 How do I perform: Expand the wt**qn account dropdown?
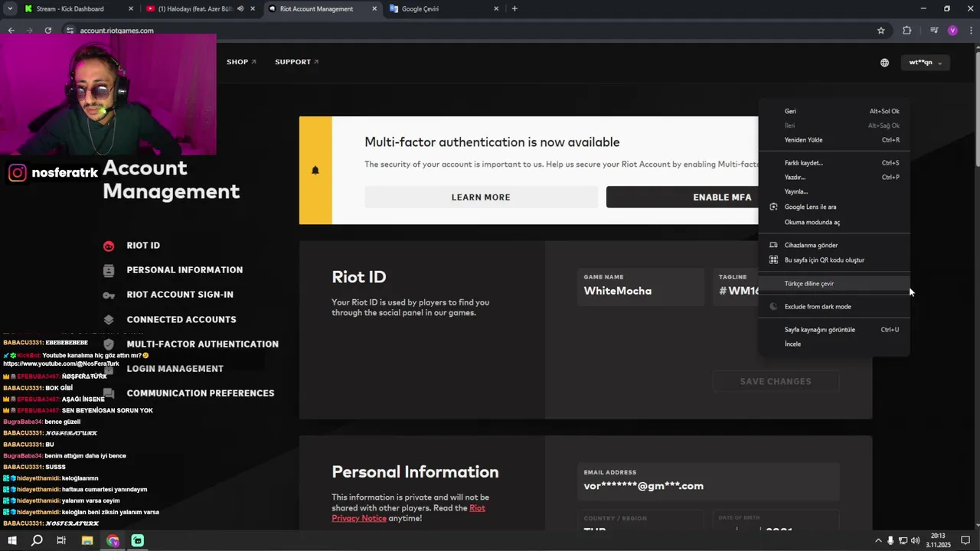click(926, 63)
